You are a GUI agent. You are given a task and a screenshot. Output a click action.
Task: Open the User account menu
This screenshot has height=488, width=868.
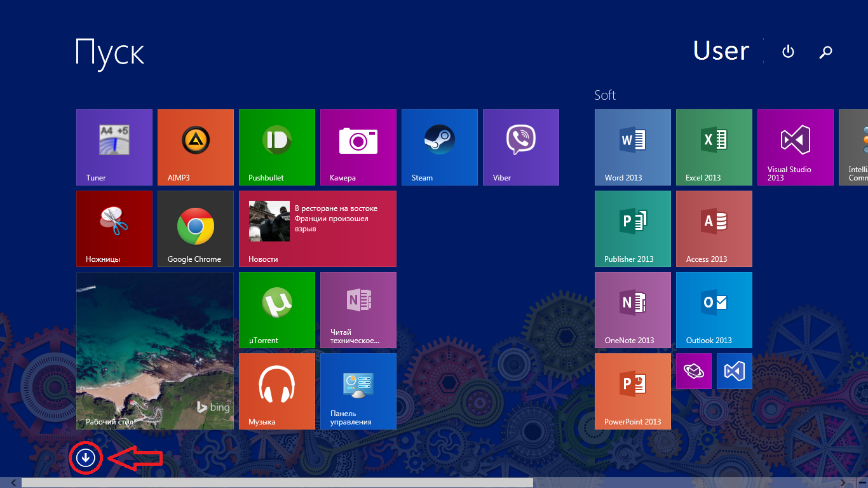721,51
